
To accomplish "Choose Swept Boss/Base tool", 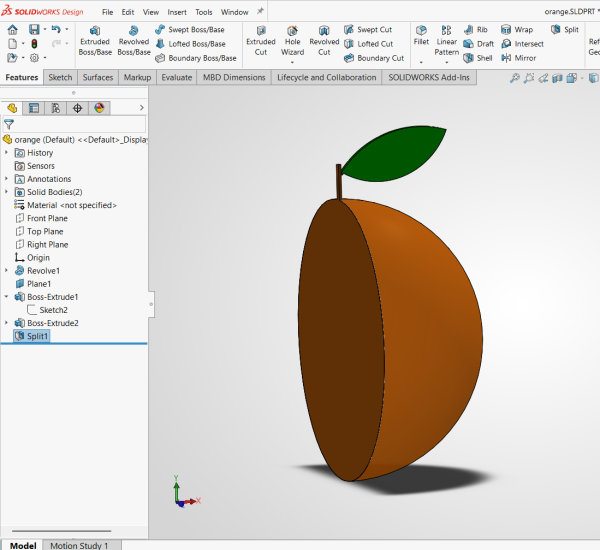I will click(190, 29).
